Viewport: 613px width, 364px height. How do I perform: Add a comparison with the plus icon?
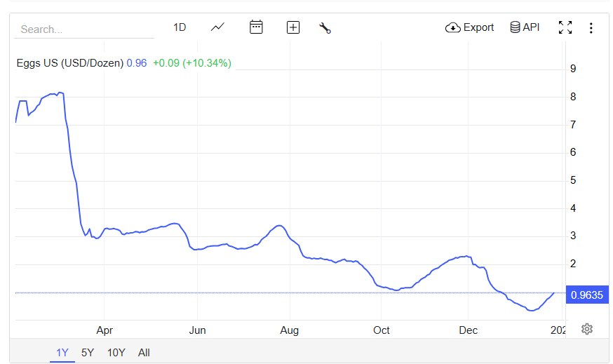coord(293,27)
